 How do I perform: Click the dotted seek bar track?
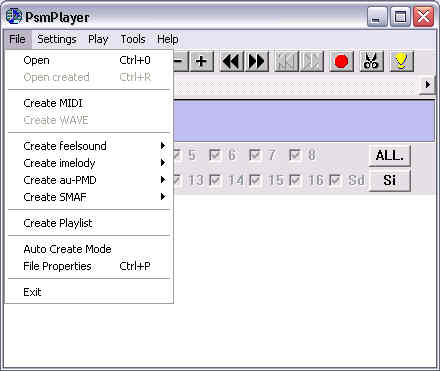click(x=296, y=85)
